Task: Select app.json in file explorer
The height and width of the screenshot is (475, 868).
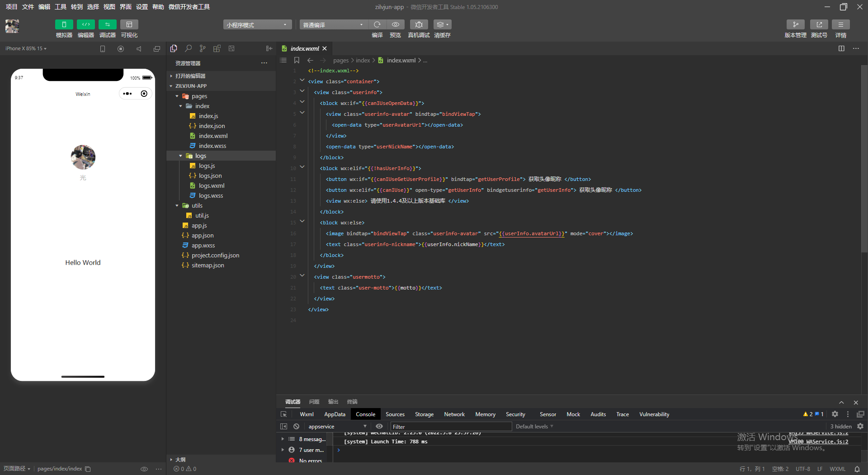Action: [203, 236]
